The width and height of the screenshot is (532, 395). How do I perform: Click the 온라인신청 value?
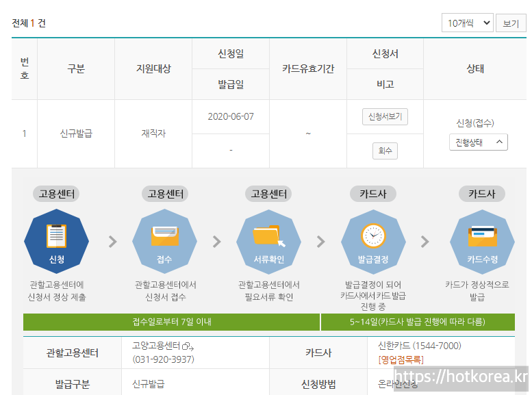tap(398, 384)
